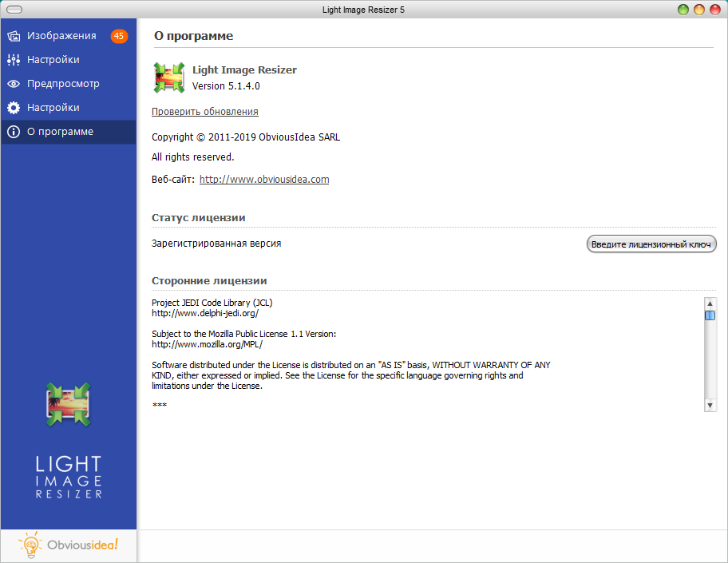Click Введите лицензионный ключ button
The image size is (728, 563).
point(651,244)
